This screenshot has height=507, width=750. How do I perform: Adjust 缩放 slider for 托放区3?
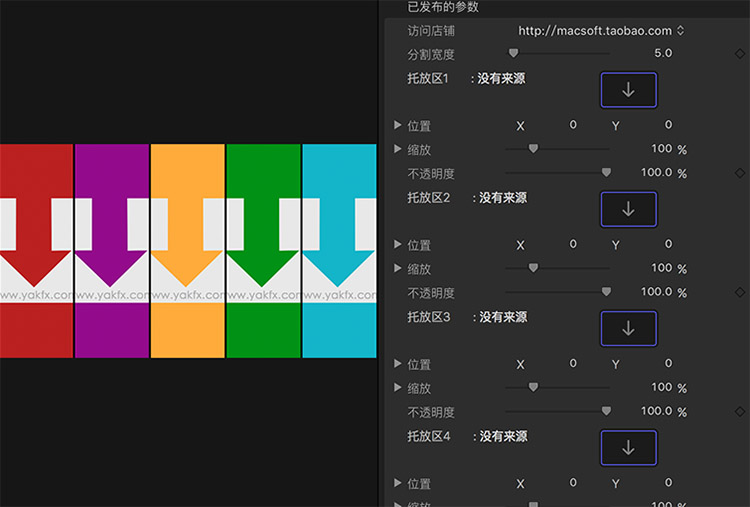pos(533,387)
